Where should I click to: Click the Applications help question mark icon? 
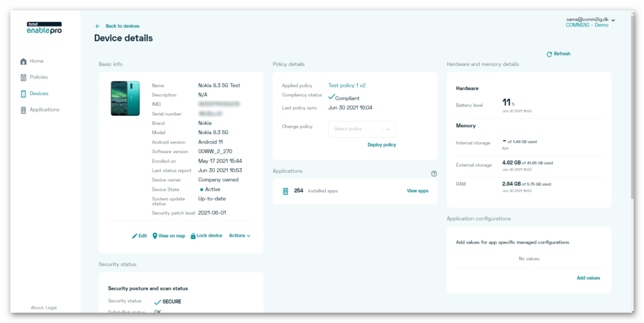[x=434, y=174]
